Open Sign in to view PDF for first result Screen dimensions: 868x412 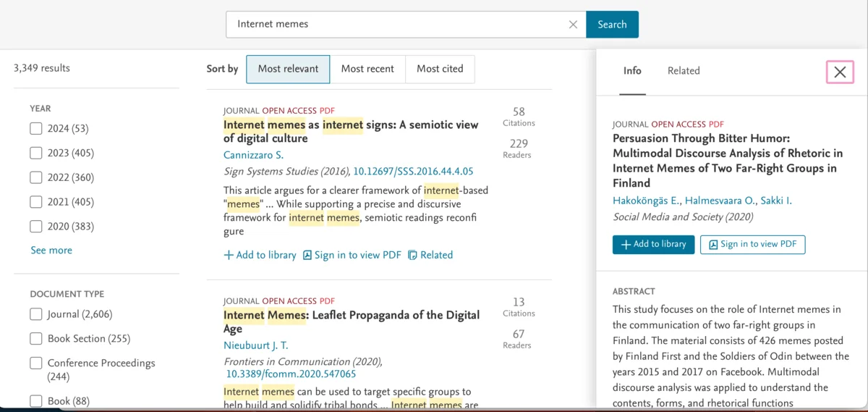click(x=352, y=255)
